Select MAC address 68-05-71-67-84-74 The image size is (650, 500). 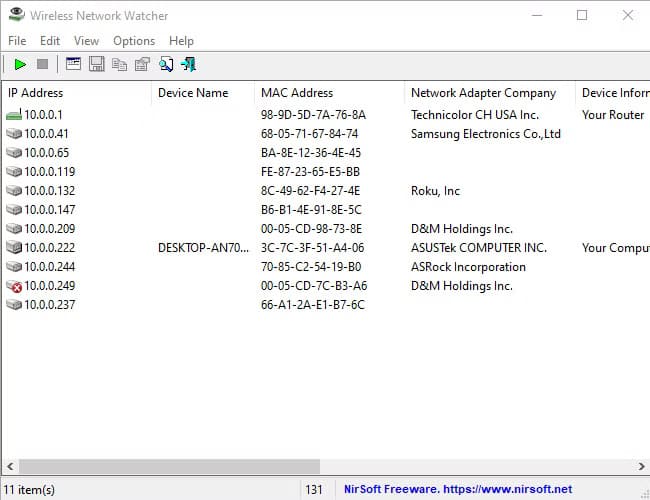(309, 134)
